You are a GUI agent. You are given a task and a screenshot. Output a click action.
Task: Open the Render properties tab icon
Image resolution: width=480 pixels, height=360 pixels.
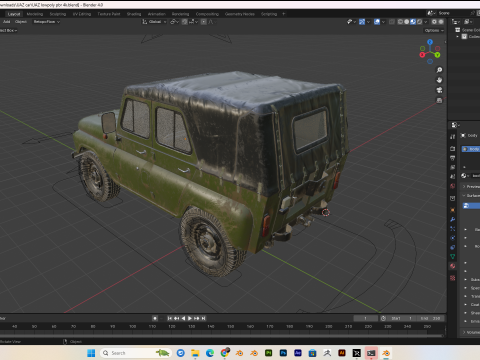452,149
